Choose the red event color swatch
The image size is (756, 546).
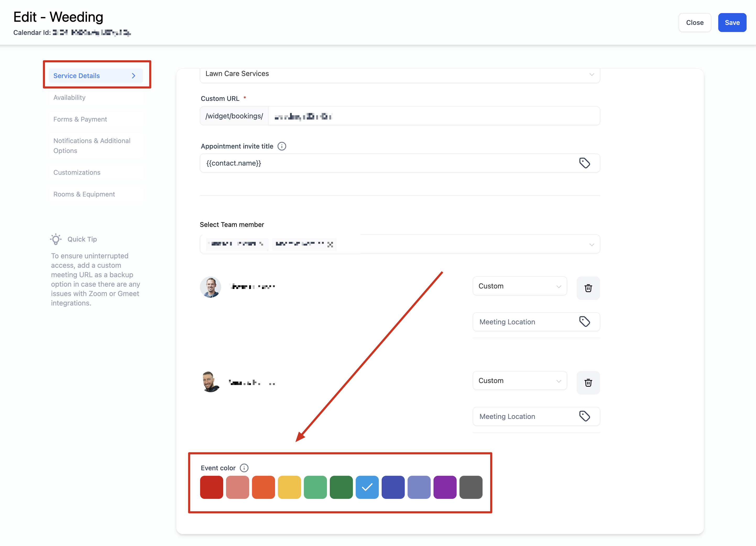(x=211, y=487)
